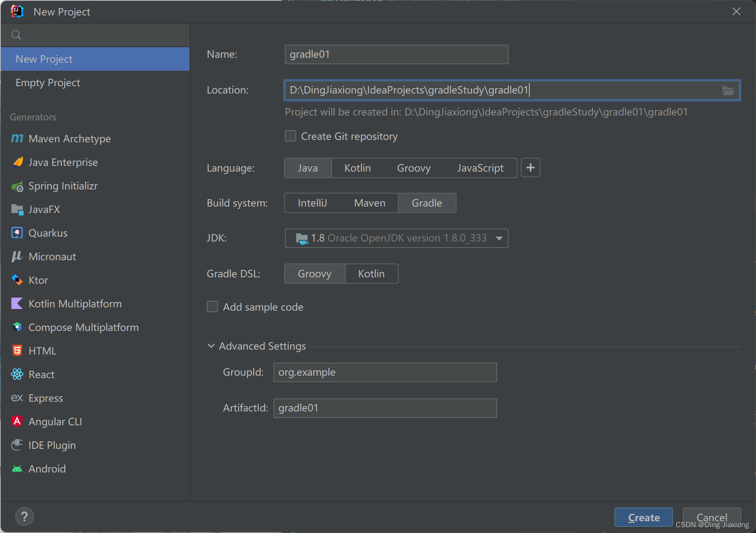Select the Spring Initializr icon
Viewport: 756px width, 533px height.
(x=17, y=186)
